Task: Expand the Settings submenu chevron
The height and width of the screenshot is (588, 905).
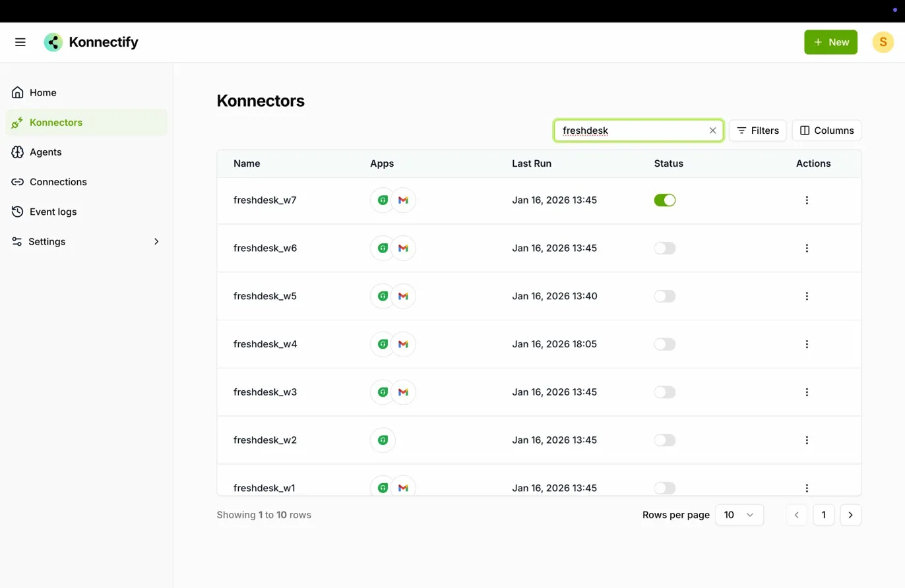Action: [156, 242]
